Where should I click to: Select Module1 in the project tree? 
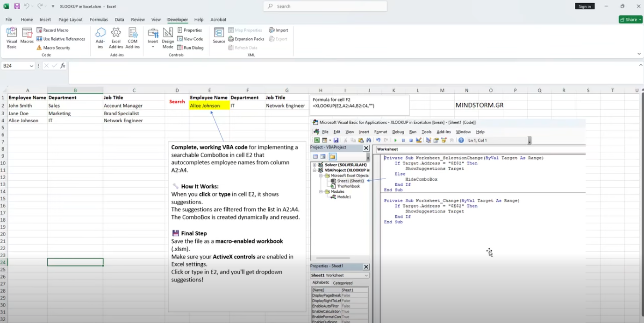[x=343, y=197]
